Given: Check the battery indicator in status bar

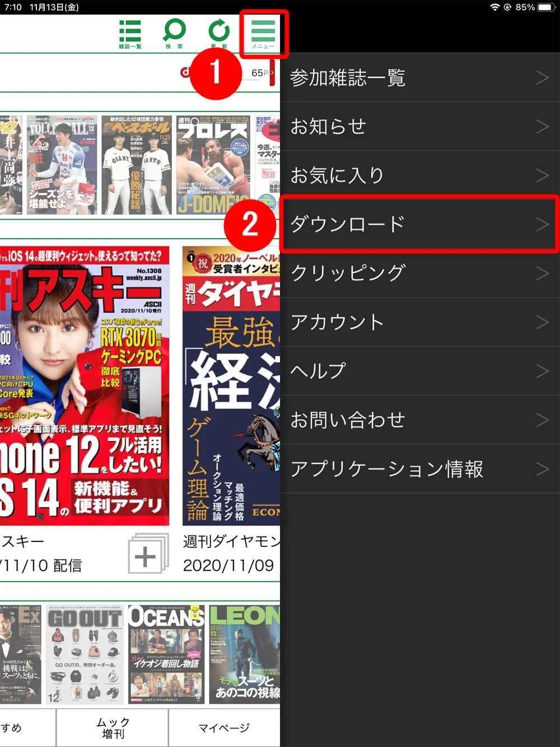Looking at the screenshot, I should pos(545,7).
